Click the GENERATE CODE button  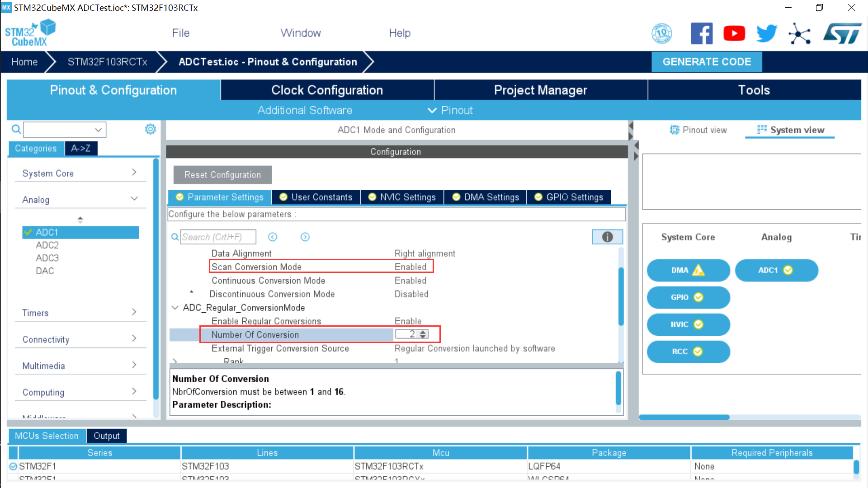[x=706, y=62]
